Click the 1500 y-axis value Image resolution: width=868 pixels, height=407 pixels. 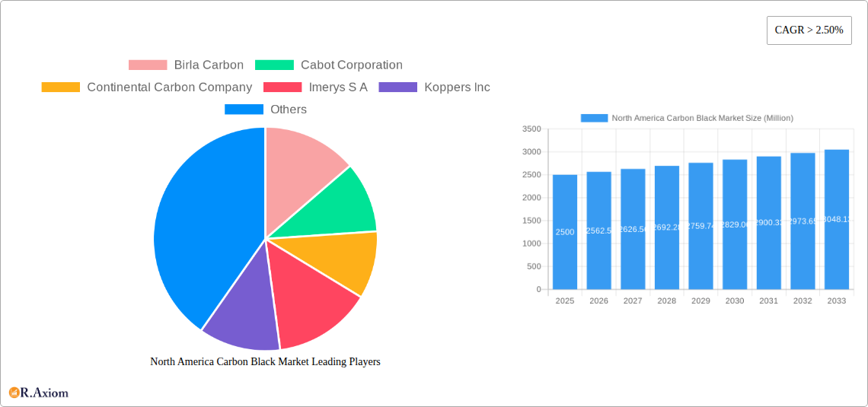tap(531, 221)
